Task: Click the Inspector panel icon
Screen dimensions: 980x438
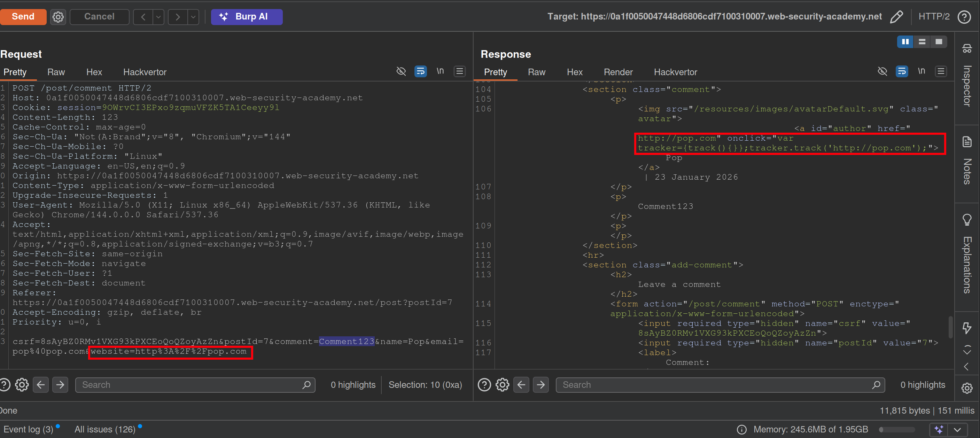Action: pyautogui.click(x=967, y=49)
